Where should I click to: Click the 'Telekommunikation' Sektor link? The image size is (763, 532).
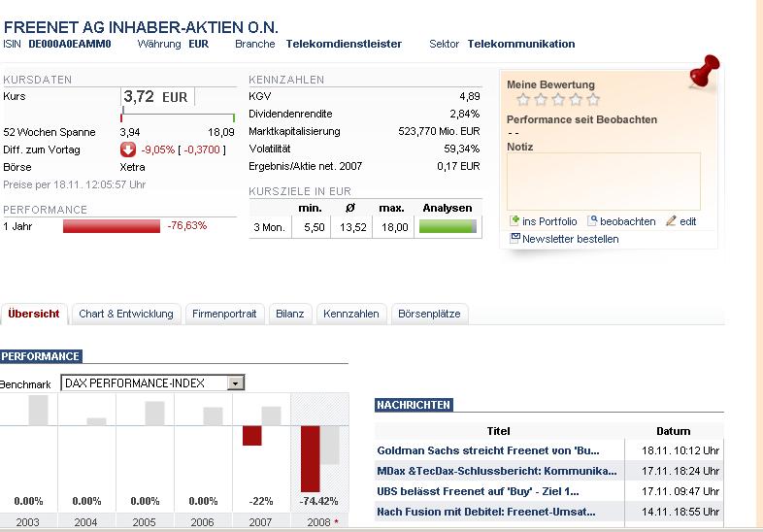[521, 44]
